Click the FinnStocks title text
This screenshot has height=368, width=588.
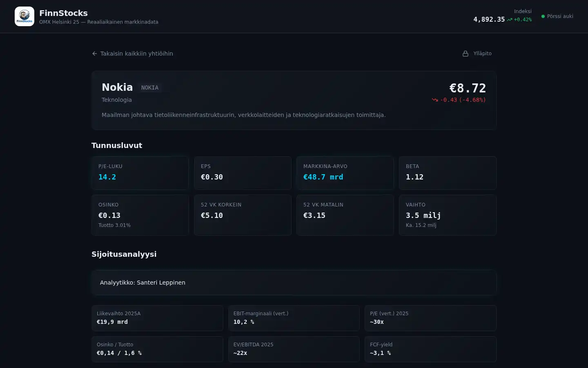point(63,13)
